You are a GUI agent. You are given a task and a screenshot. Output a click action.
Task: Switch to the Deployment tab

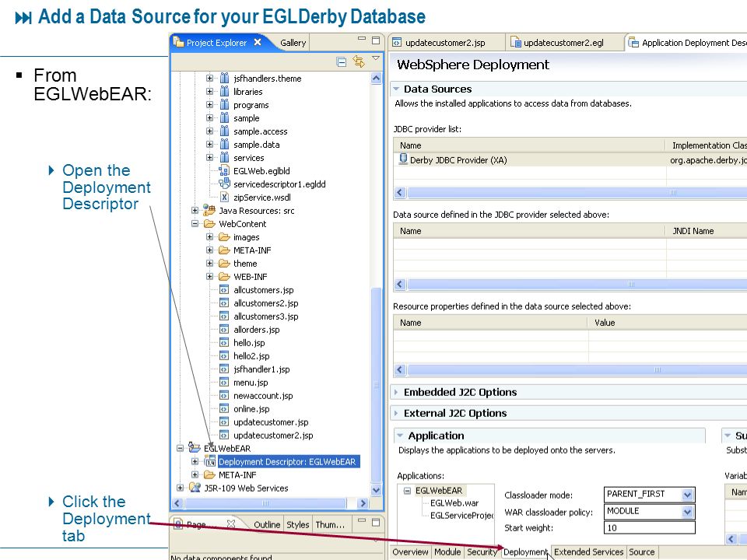[x=526, y=552]
